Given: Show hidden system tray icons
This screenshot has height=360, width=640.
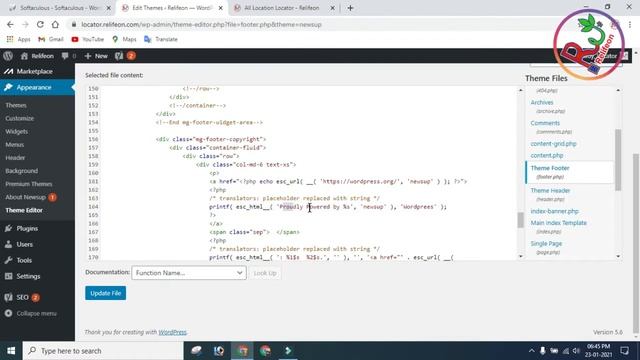Looking at the screenshot, I should click(x=531, y=351).
